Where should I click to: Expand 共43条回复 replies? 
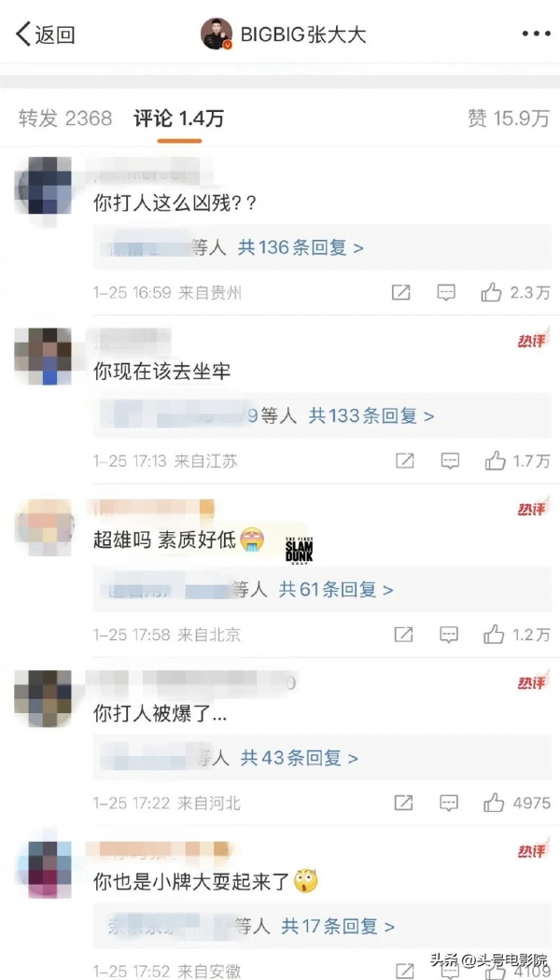(x=300, y=758)
